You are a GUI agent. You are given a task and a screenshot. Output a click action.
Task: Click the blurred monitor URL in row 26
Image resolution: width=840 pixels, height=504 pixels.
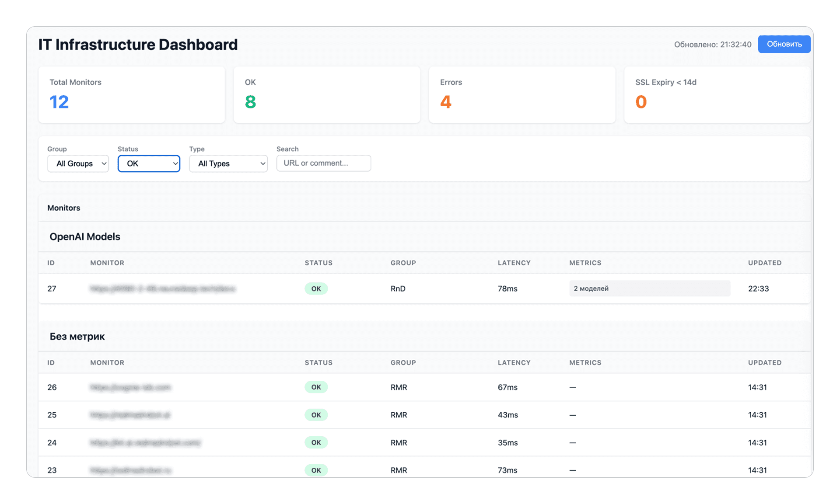pyautogui.click(x=130, y=387)
